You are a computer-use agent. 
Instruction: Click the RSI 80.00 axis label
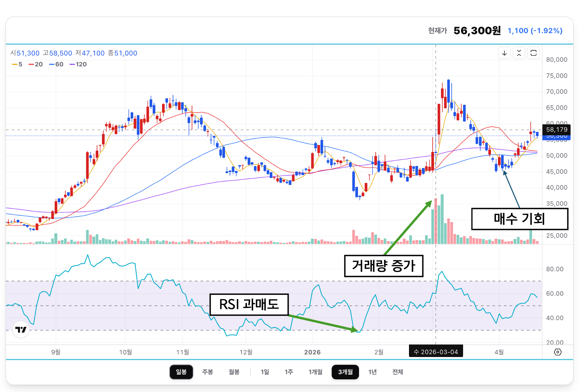point(555,269)
